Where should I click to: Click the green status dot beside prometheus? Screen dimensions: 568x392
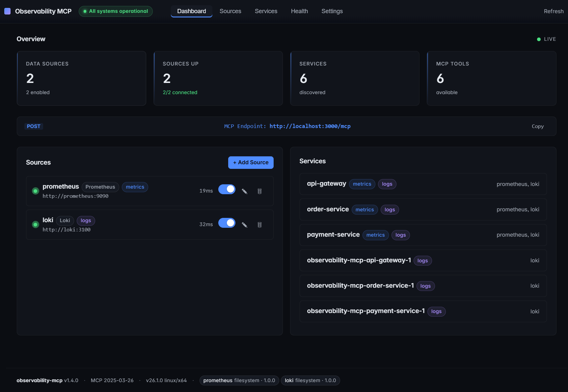tap(36, 191)
